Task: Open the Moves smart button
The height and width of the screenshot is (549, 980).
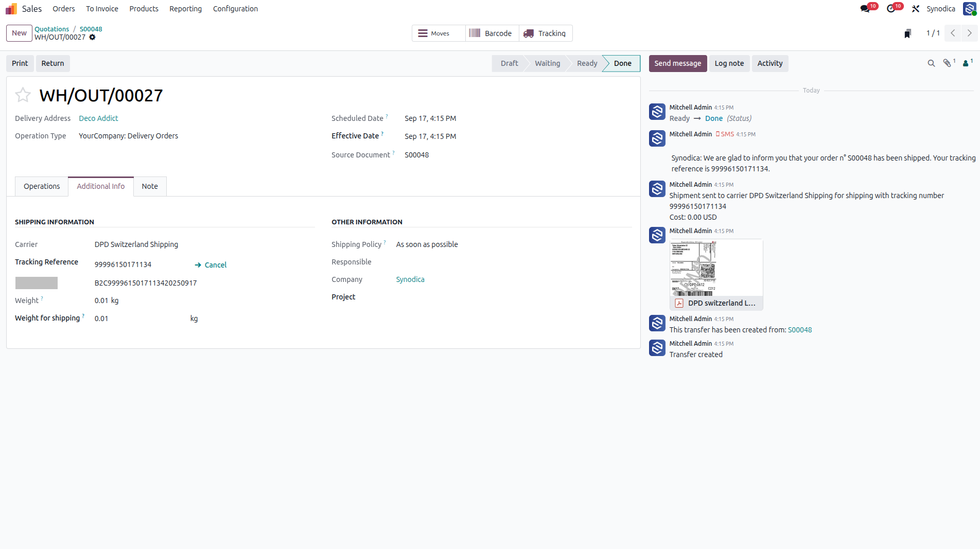Action: click(439, 33)
